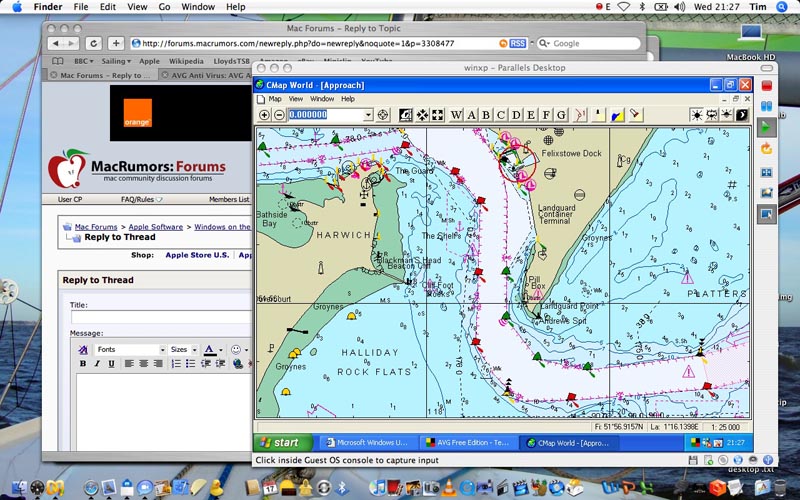Open the Window menu in CMap World

[322, 99]
